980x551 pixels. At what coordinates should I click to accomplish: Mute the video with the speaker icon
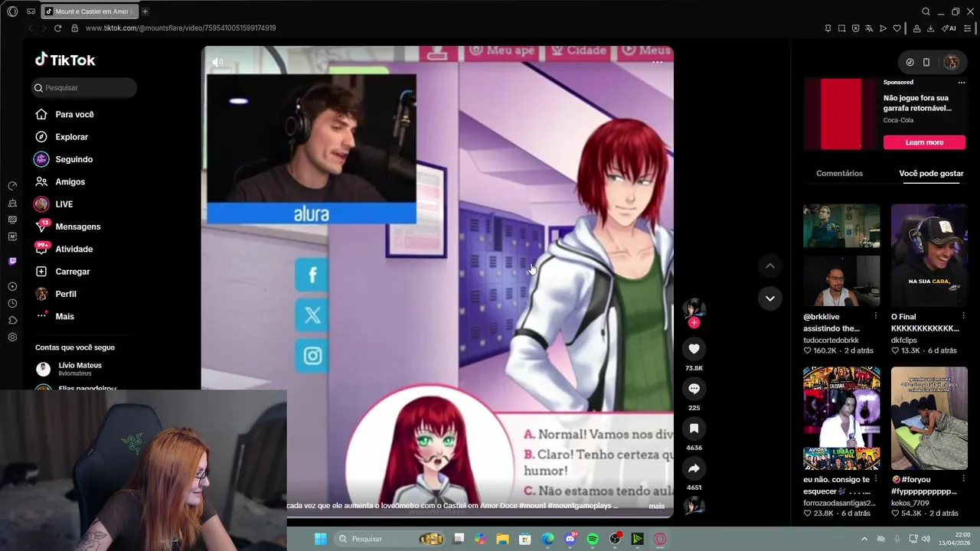(218, 62)
